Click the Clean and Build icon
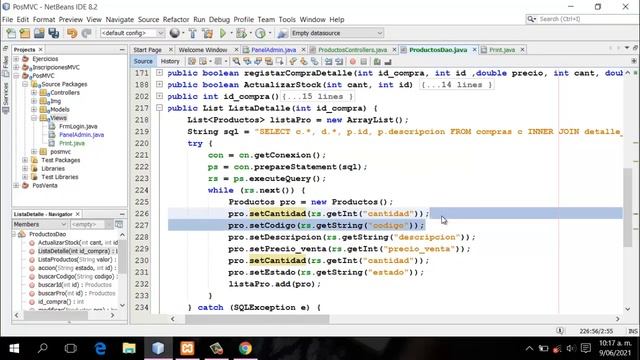This screenshot has height=360, width=640. pyautogui.click(x=207, y=33)
